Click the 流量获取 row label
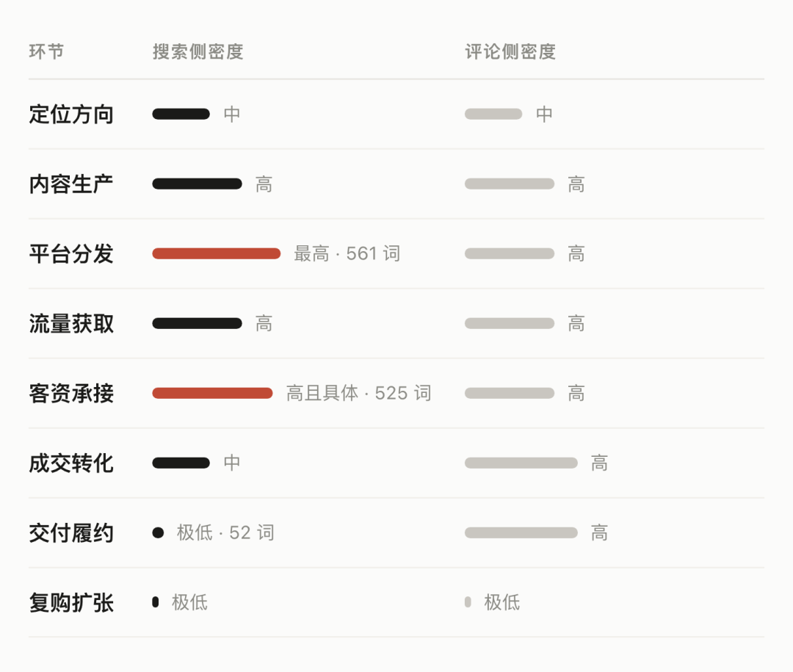This screenshot has height=672, width=793. pos(71,323)
